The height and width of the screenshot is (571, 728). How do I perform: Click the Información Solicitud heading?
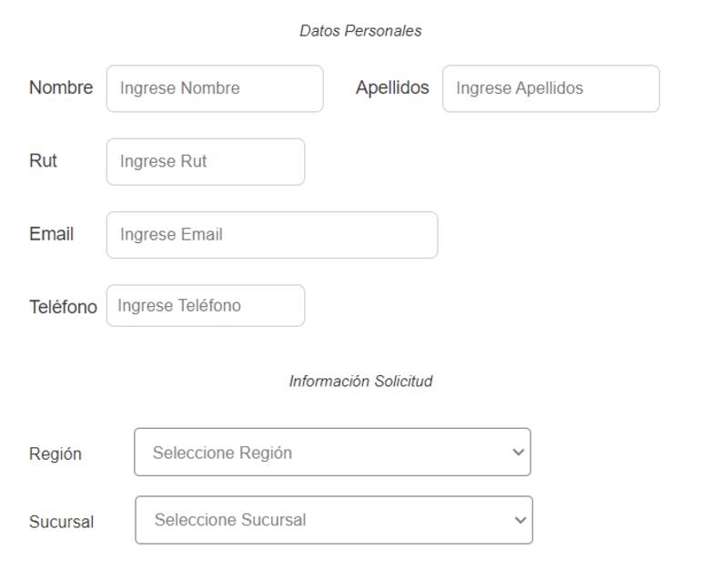tap(360, 382)
